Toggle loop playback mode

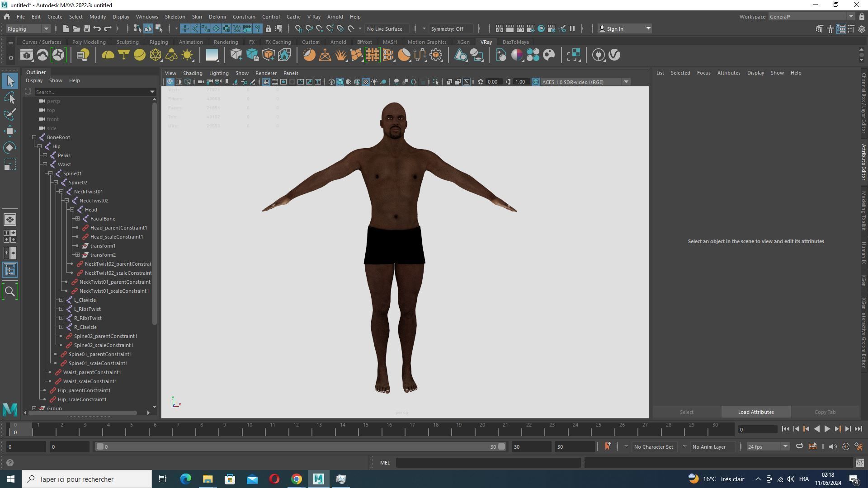(799, 447)
